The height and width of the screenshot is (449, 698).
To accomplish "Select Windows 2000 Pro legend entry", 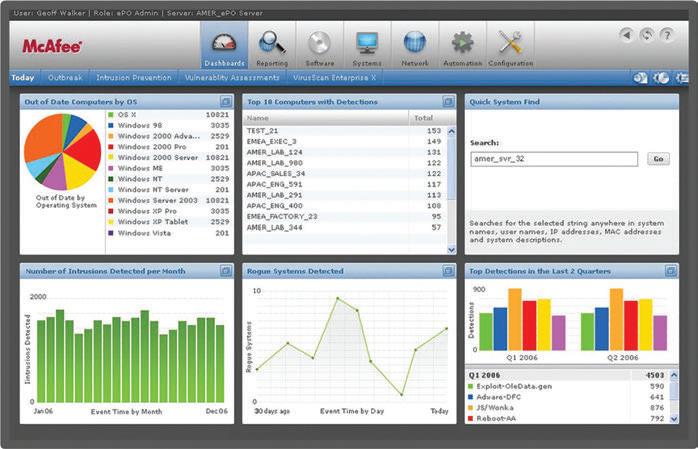I will pyautogui.click(x=169, y=147).
